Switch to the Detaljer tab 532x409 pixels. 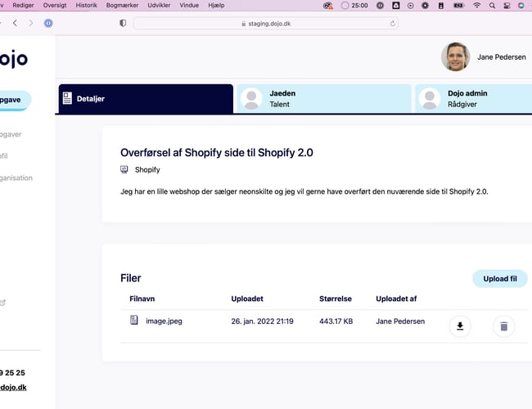(x=146, y=98)
